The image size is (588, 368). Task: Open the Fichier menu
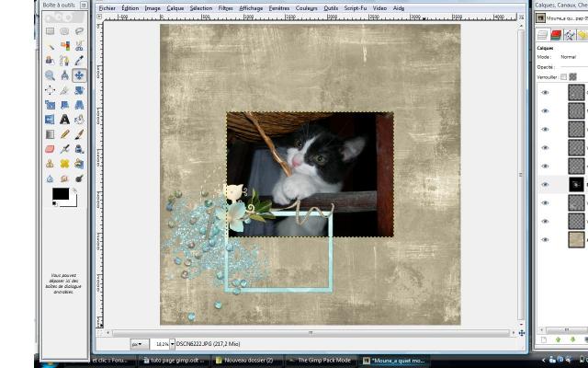coord(107,8)
